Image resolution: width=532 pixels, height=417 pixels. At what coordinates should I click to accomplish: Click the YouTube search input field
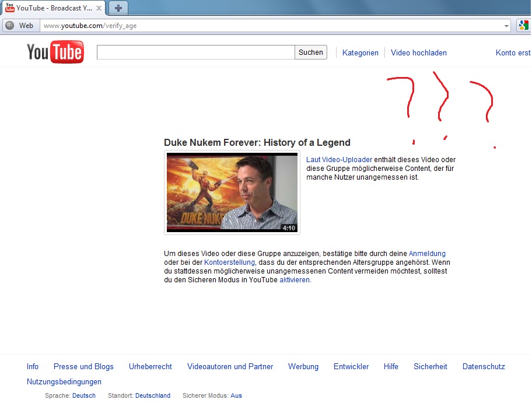click(x=196, y=52)
